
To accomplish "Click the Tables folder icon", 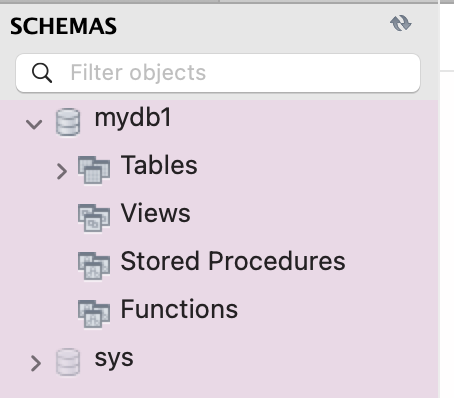I will (x=94, y=170).
